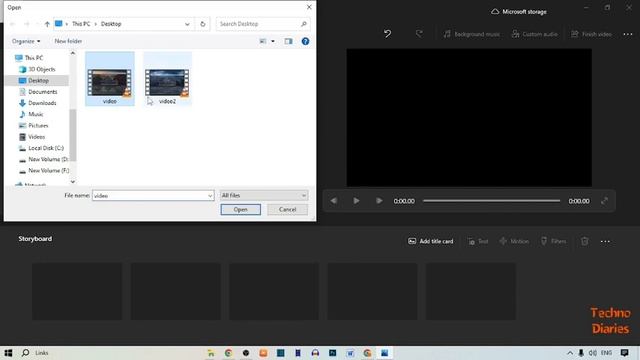Viewport: 640px width, 360px height.
Task: Click the preview seek bar
Action: click(491, 201)
